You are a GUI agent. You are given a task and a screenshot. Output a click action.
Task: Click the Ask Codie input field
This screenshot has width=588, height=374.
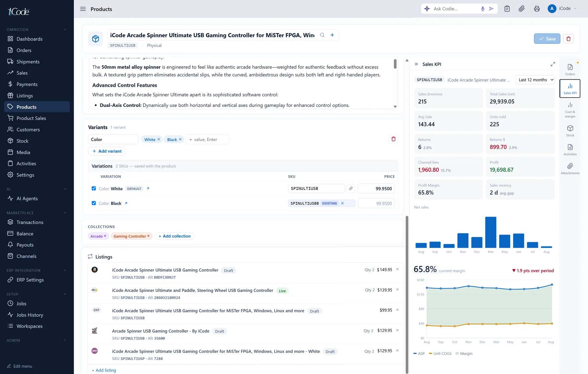point(455,9)
